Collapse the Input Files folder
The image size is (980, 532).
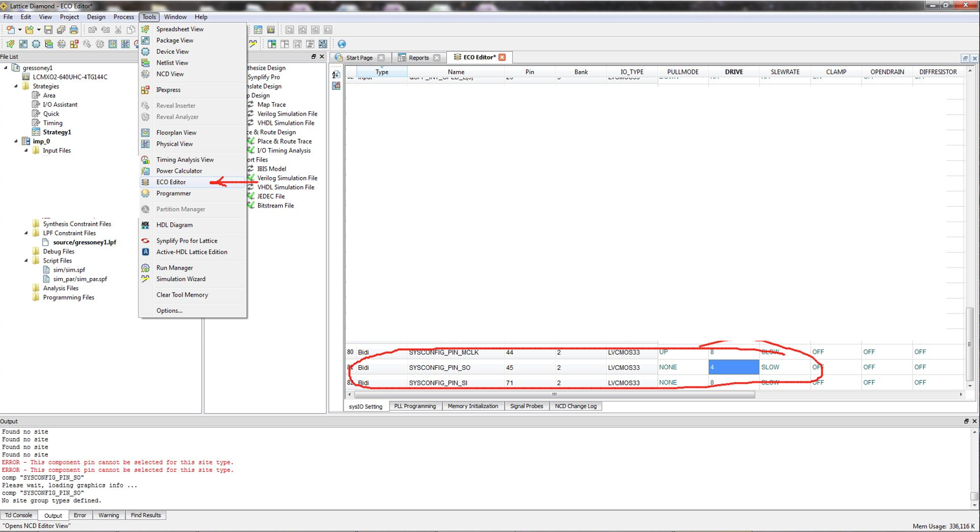pyautogui.click(x=27, y=151)
